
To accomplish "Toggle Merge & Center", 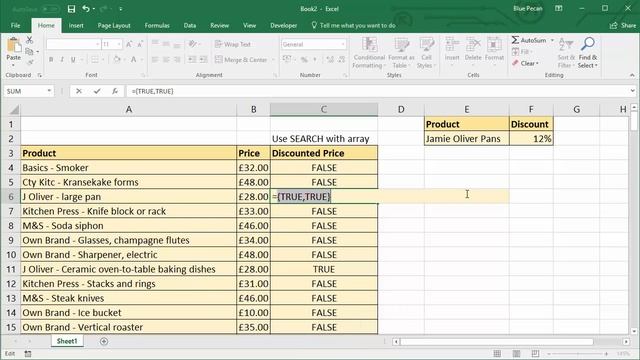I will (241, 60).
